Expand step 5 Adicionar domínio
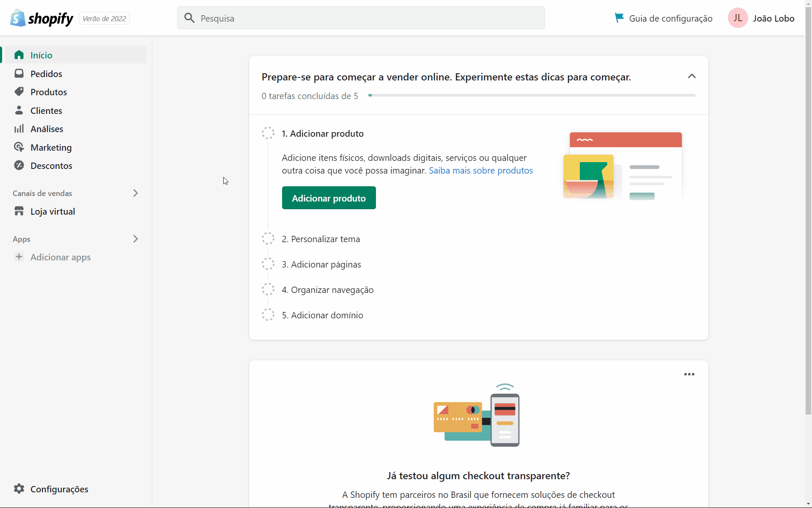812x508 pixels. tap(323, 315)
